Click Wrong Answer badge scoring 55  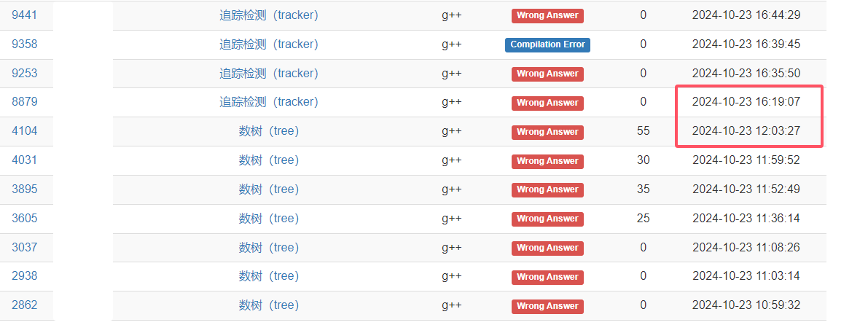tap(547, 132)
